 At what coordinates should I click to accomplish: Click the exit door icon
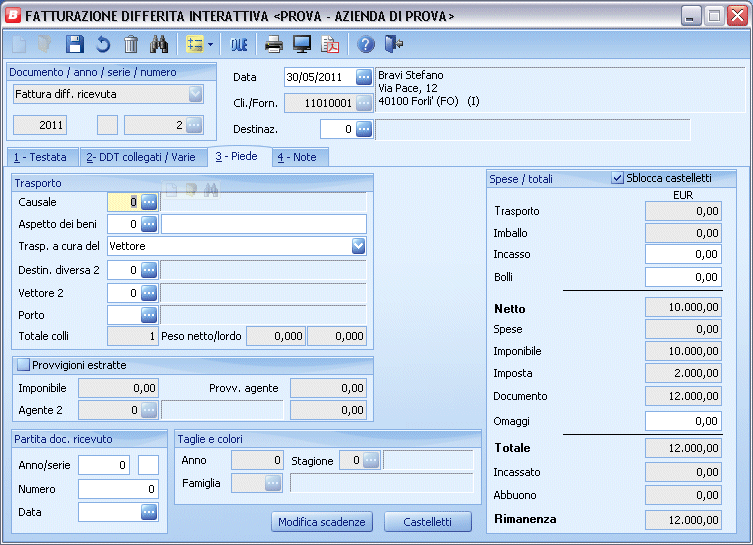[394, 44]
